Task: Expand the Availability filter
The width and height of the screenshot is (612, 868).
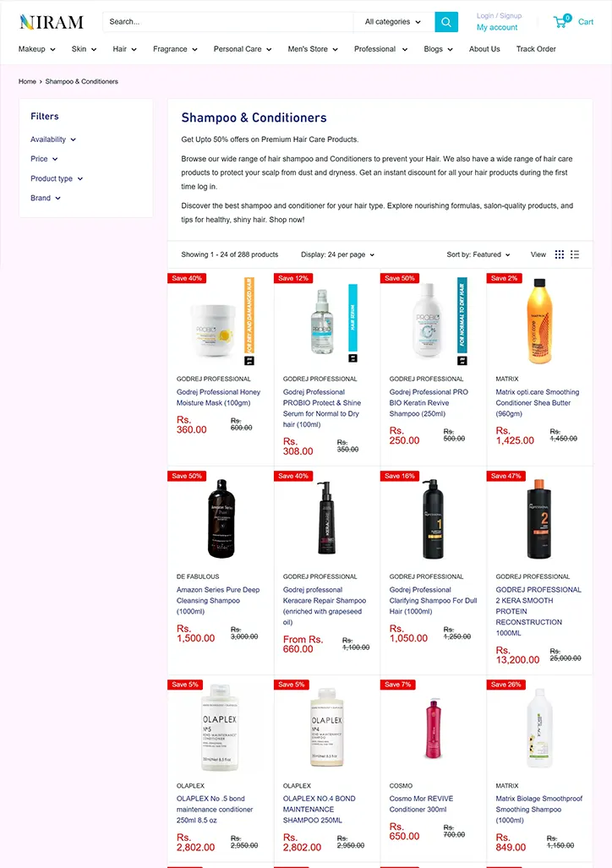Action: coord(53,139)
